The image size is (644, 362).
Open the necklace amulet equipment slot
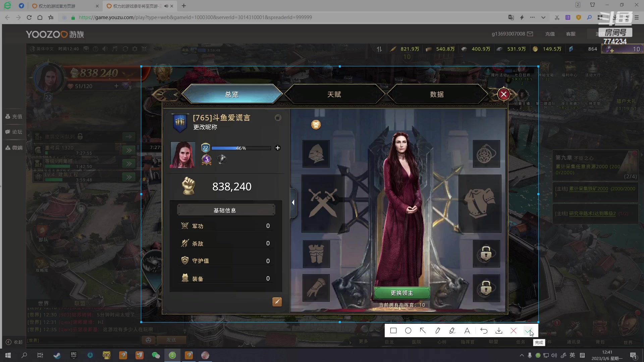point(486,154)
